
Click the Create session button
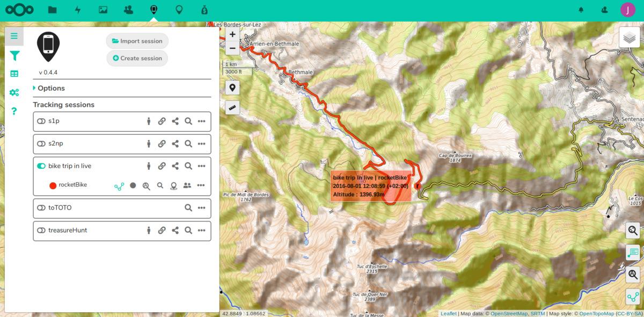point(137,58)
